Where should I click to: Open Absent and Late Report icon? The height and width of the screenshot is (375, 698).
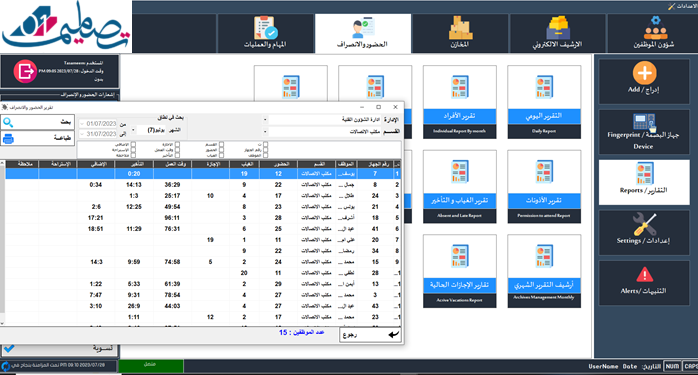click(x=459, y=171)
